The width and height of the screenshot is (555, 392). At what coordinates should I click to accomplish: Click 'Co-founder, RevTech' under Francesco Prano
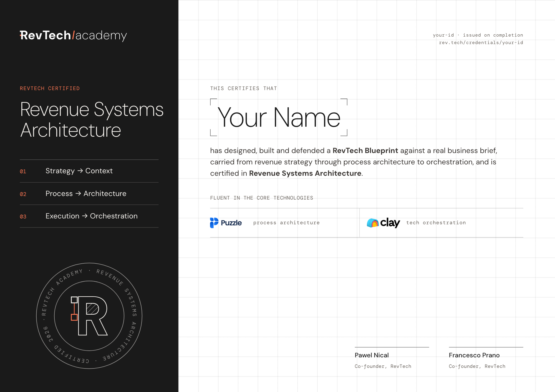tap(477, 366)
